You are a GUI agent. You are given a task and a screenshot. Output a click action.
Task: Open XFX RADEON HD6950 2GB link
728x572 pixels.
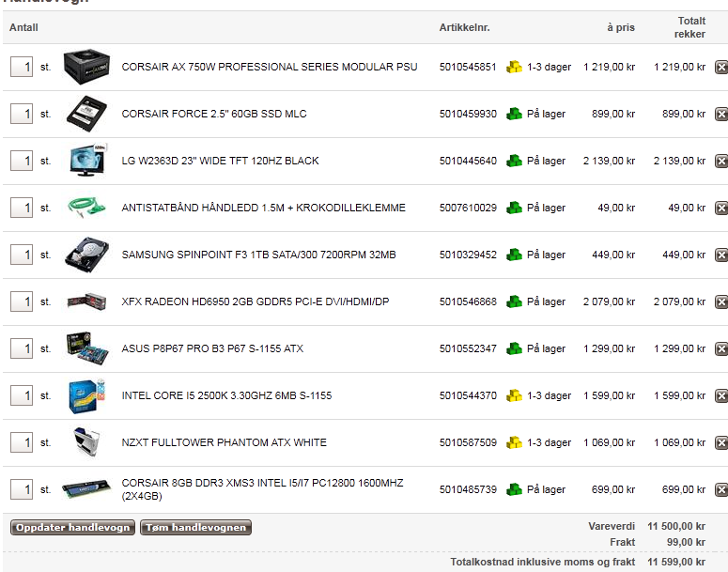click(x=256, y=301)
